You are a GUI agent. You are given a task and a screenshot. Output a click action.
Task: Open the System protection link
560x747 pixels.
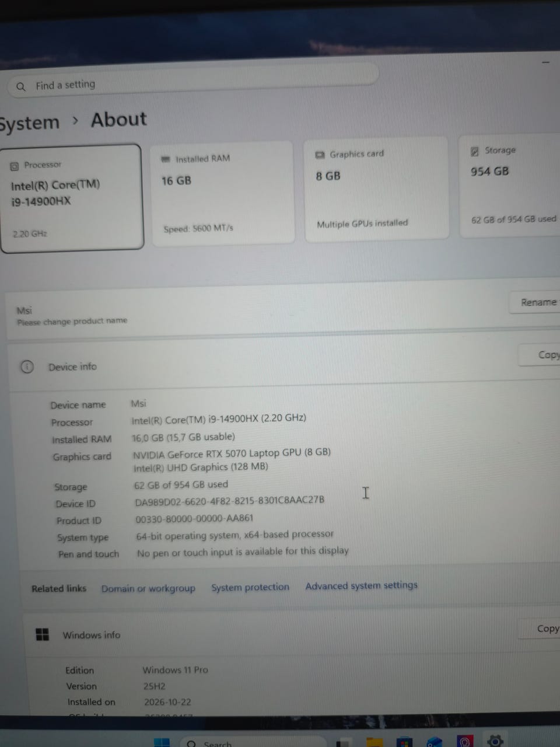click(x=250, y=587)
